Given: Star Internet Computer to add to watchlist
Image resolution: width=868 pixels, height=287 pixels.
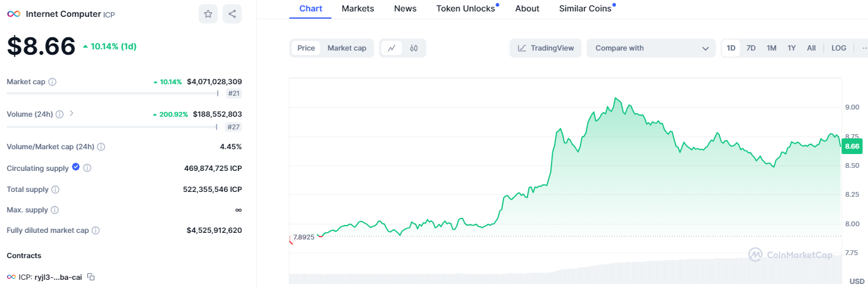Looking at the screenshot, I should [208, 14].
